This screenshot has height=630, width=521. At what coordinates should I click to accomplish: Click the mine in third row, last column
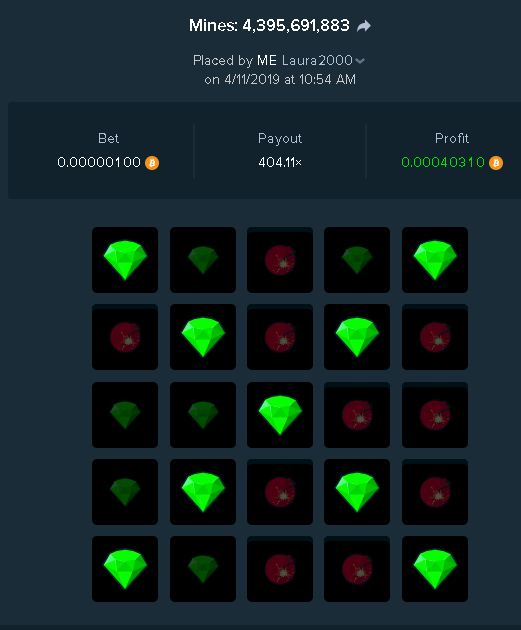(x=435, y=415)
